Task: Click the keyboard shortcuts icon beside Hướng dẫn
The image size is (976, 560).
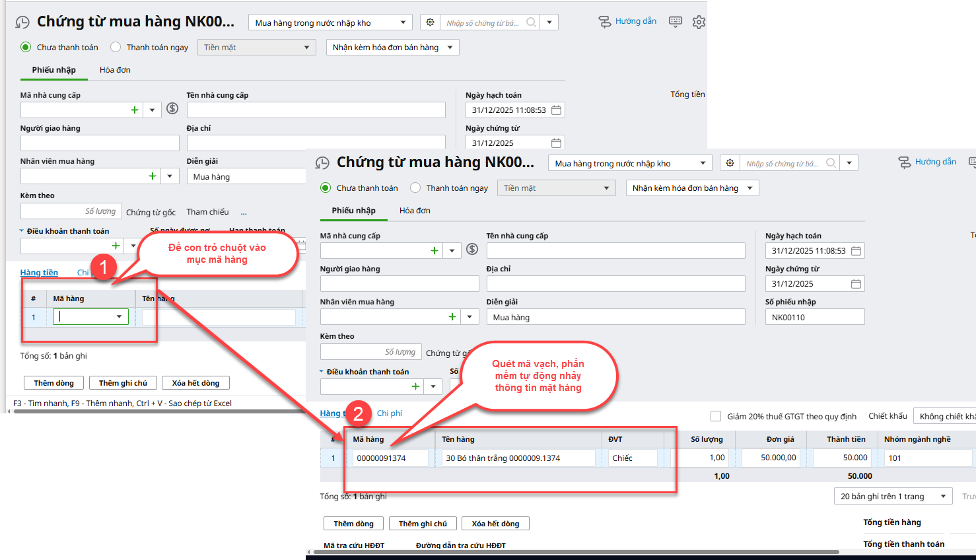Action: tap(675, 22)
